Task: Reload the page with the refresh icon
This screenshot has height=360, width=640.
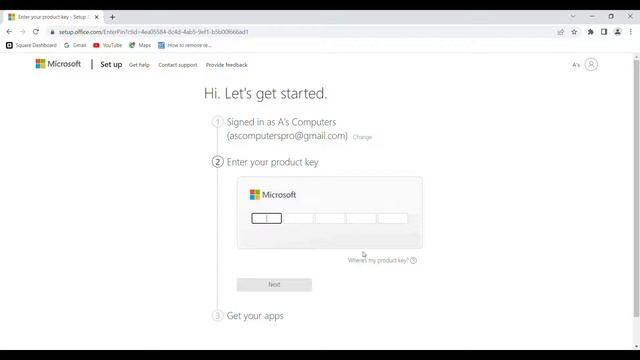Action: pos(36,32)
